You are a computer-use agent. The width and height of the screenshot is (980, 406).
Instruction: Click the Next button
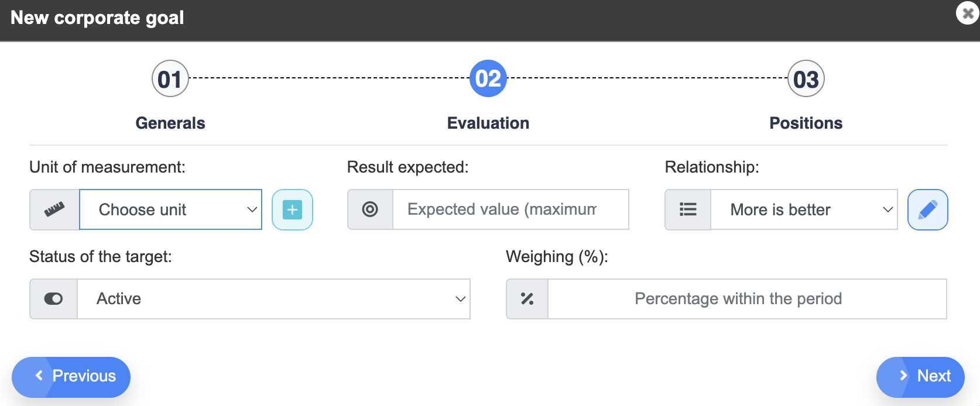click(x=920, y=377)
